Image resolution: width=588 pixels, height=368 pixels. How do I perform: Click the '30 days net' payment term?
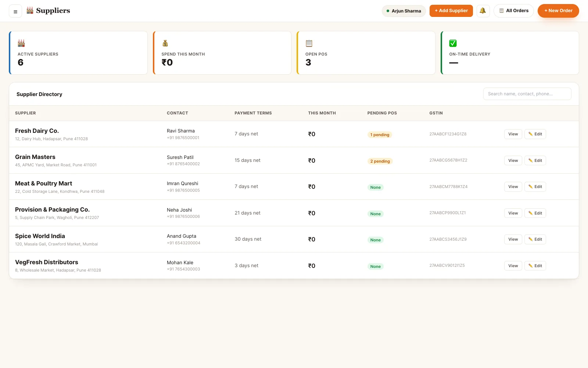(248, 239)
